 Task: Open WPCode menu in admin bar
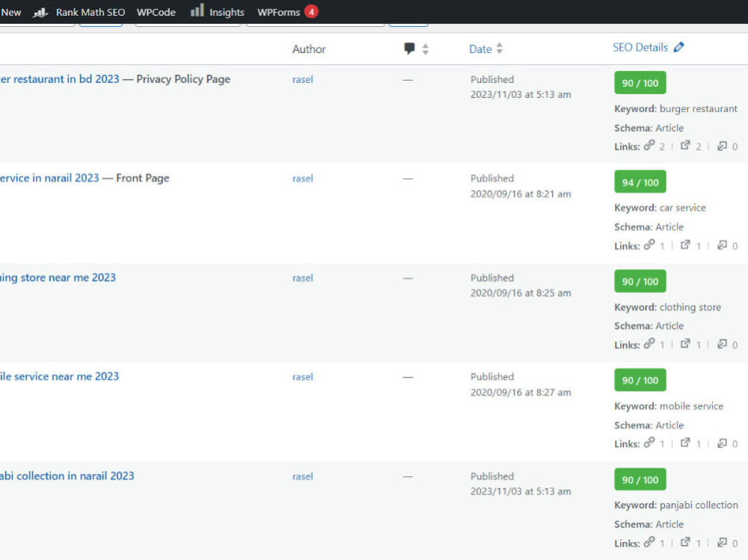pyautogui.click(x=156, y=12)
